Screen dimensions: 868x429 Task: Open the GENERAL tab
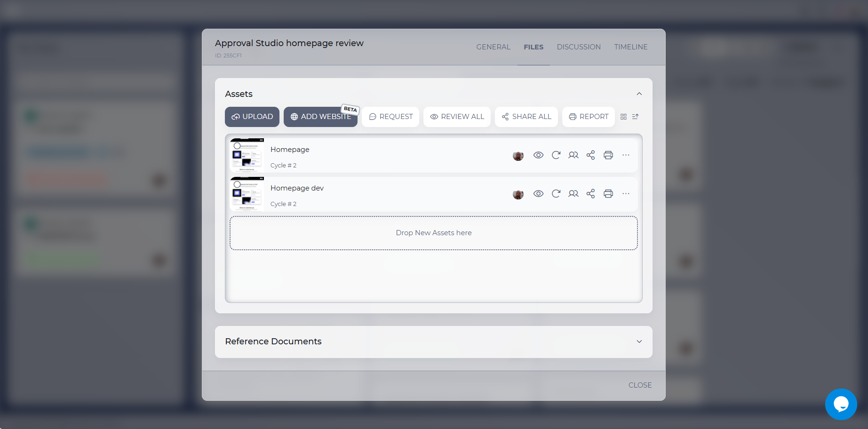point(493,47)
